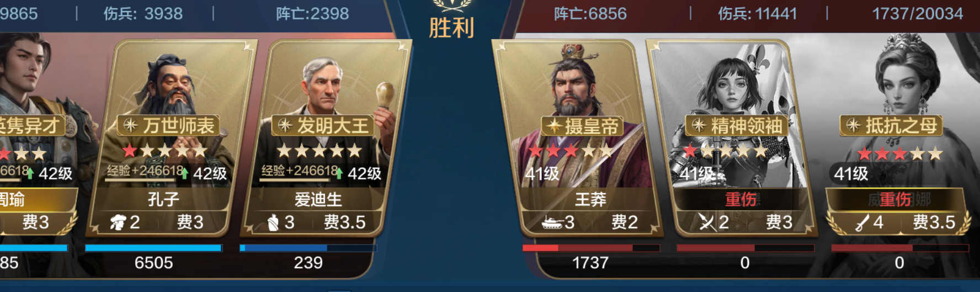The image size is (980, 292).
Task: Click the red 重伤 label on 精神领袖 card
Action: click(741, 199)
